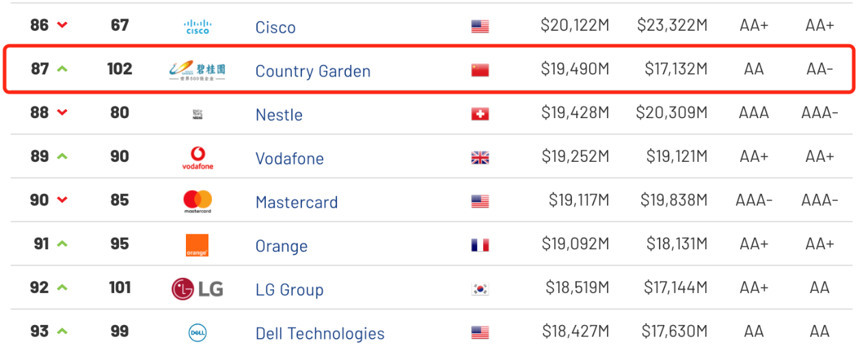The image size is (868, 351).
Task: Click the Country Garden logo
Action: click(198, 70)
